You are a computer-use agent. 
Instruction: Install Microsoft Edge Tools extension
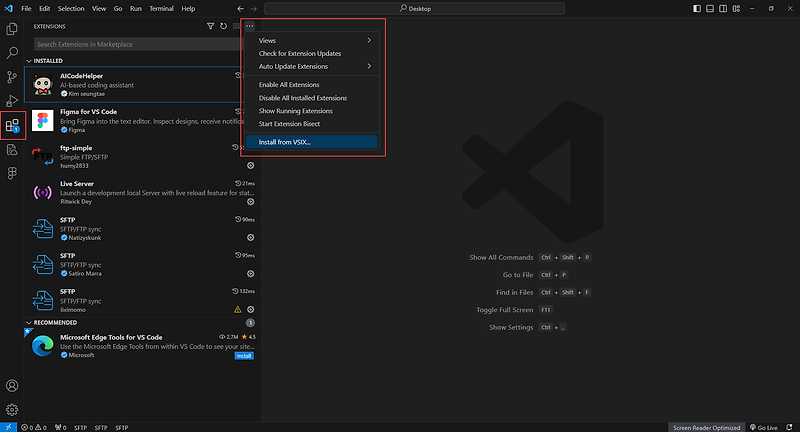244,355
